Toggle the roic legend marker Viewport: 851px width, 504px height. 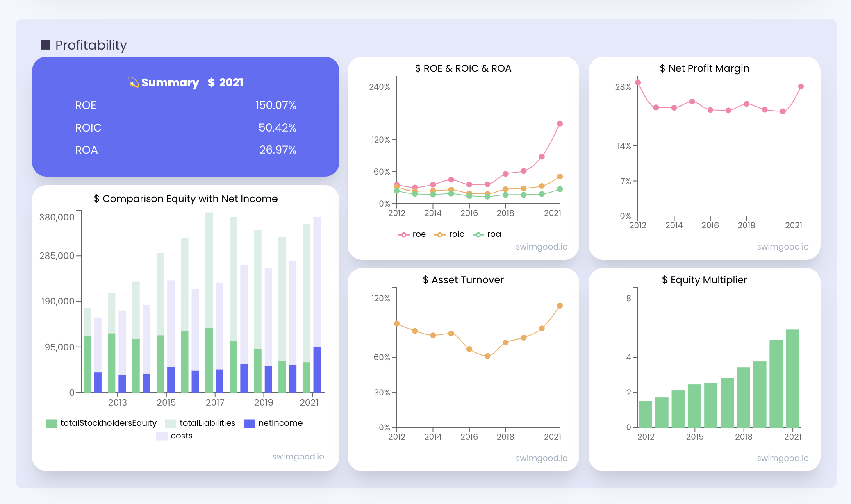440,234
